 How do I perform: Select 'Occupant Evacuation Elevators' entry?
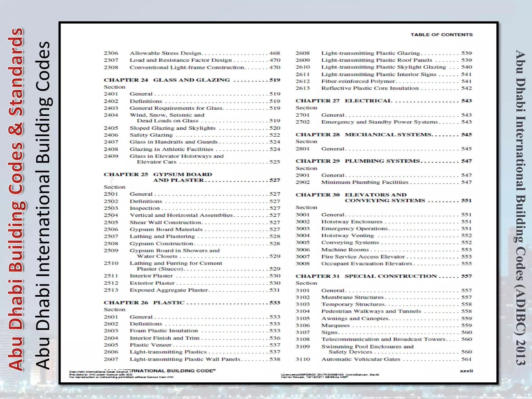[384, 264]
